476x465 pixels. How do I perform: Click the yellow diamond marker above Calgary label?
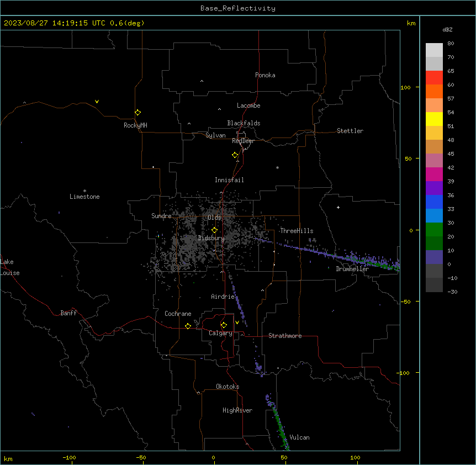(224, 325)
